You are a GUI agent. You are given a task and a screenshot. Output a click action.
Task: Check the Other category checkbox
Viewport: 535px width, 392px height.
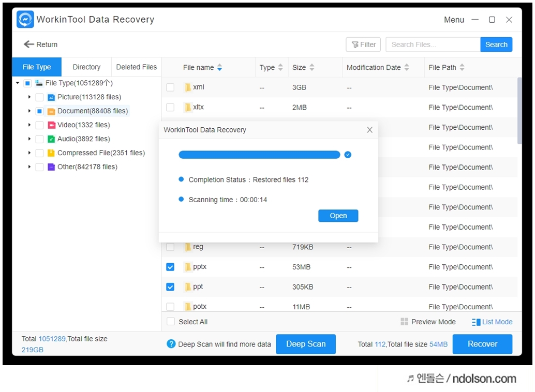click(x=39, y=167)
